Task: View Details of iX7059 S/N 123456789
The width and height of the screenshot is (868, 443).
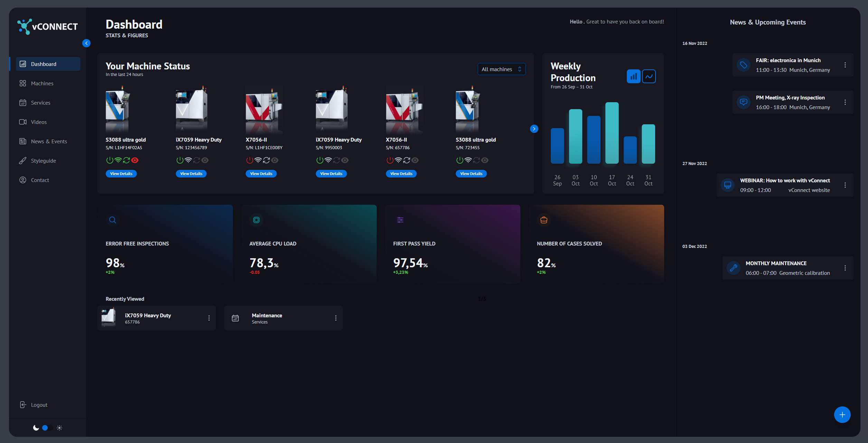Action: pos(191,174)
